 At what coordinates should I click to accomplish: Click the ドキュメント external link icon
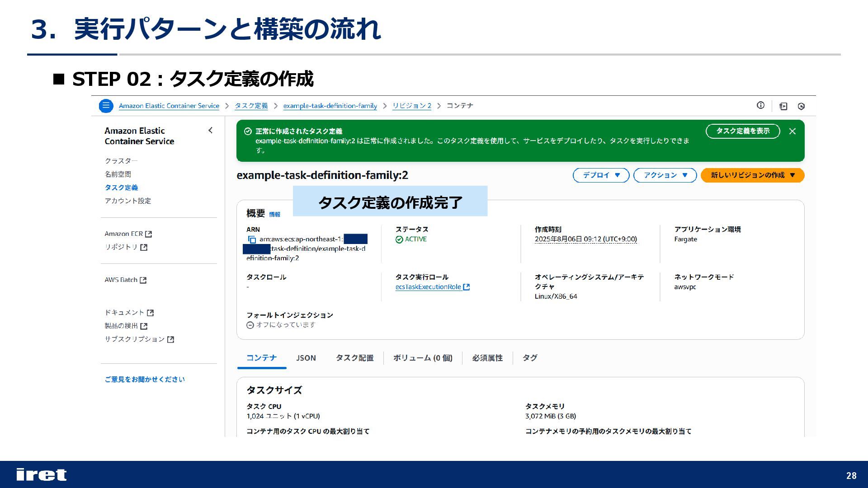tap(150, 313)
